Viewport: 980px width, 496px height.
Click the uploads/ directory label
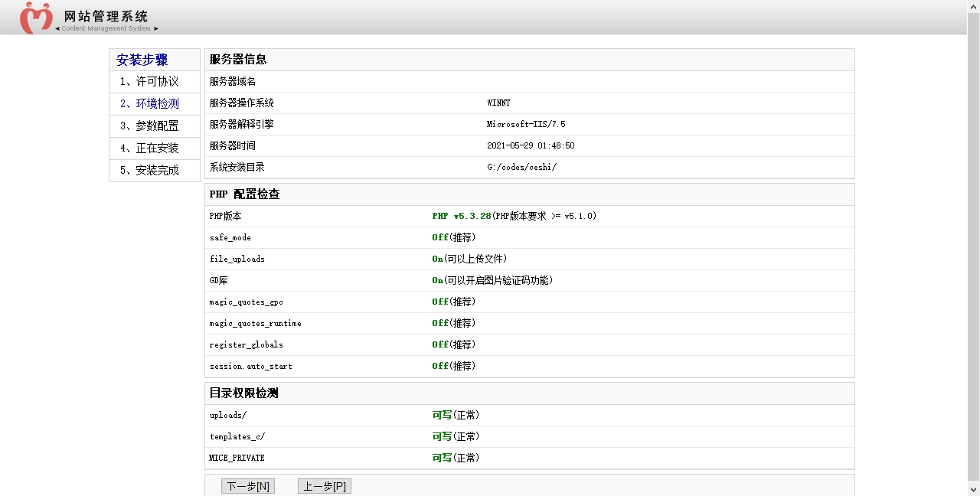point(228,416)
